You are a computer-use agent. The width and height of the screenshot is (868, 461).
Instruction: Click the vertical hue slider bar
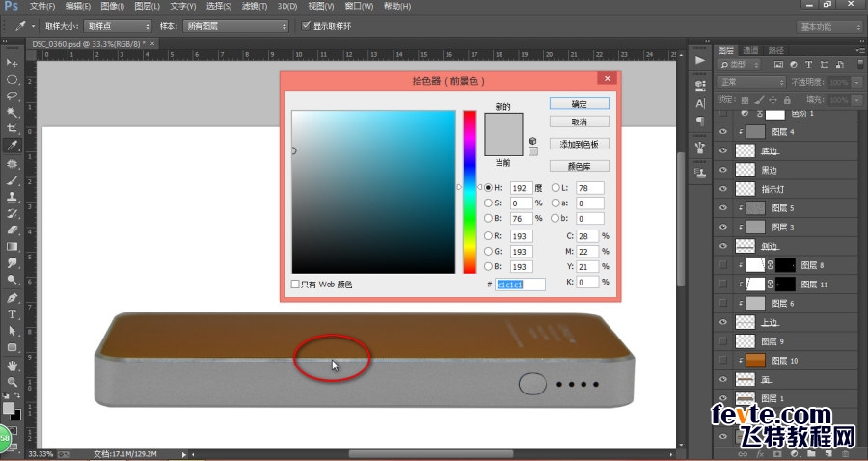(470, 192)
